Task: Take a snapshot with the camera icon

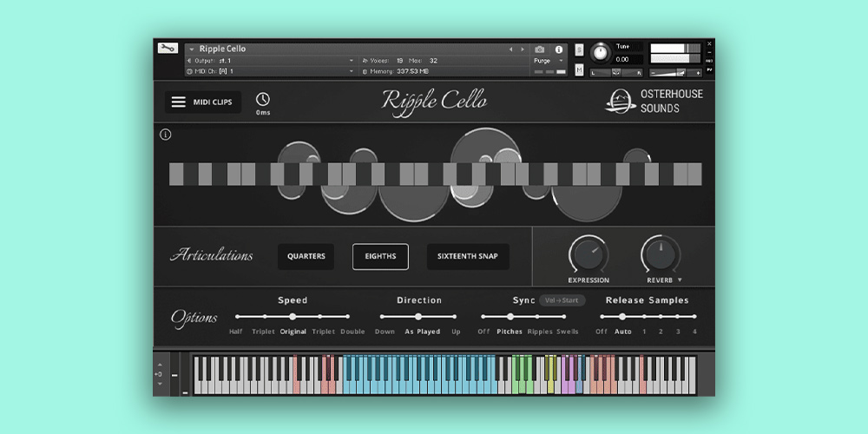Action: [540, 49]
